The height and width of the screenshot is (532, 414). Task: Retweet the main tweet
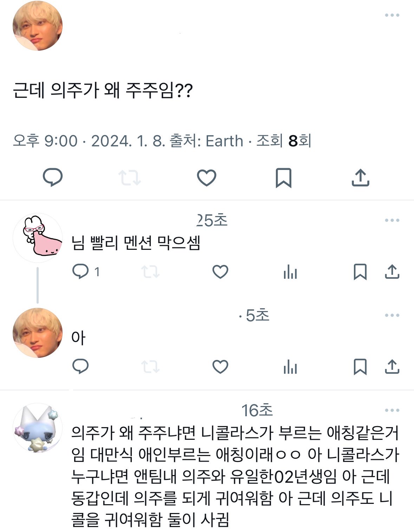(129, 178)
